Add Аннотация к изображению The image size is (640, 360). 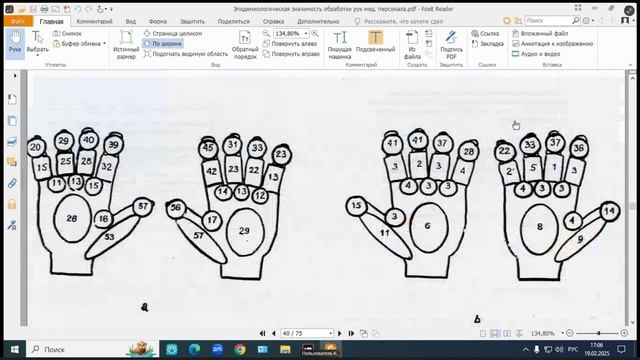click(553, 44)
